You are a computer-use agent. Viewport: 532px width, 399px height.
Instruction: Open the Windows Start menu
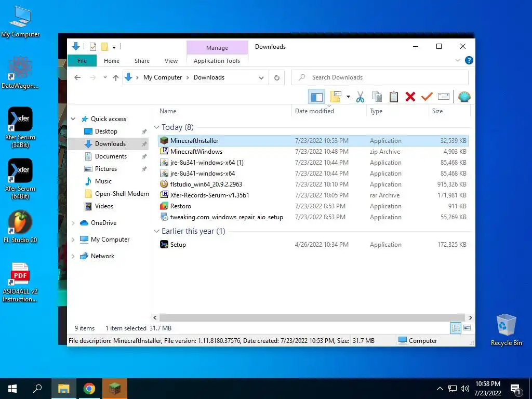coord(12,389)
